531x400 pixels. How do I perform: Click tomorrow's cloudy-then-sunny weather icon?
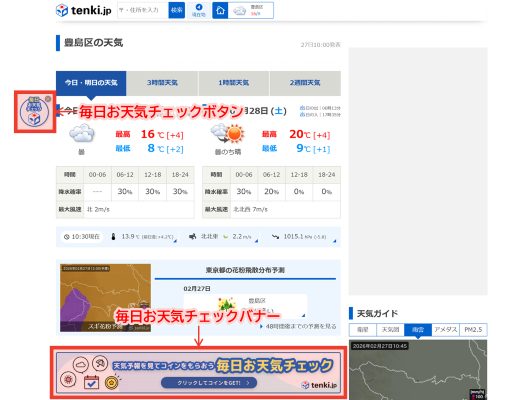pos(227,133)
